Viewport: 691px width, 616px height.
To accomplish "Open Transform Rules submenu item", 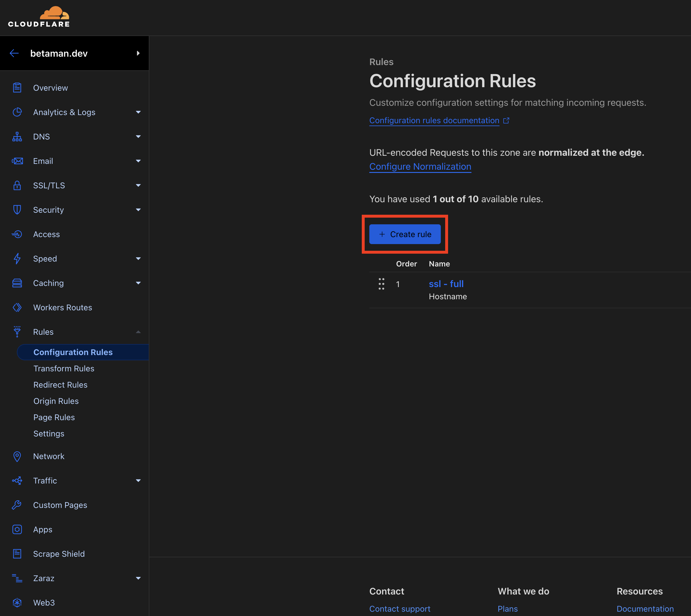I will (x=64, y=368).
